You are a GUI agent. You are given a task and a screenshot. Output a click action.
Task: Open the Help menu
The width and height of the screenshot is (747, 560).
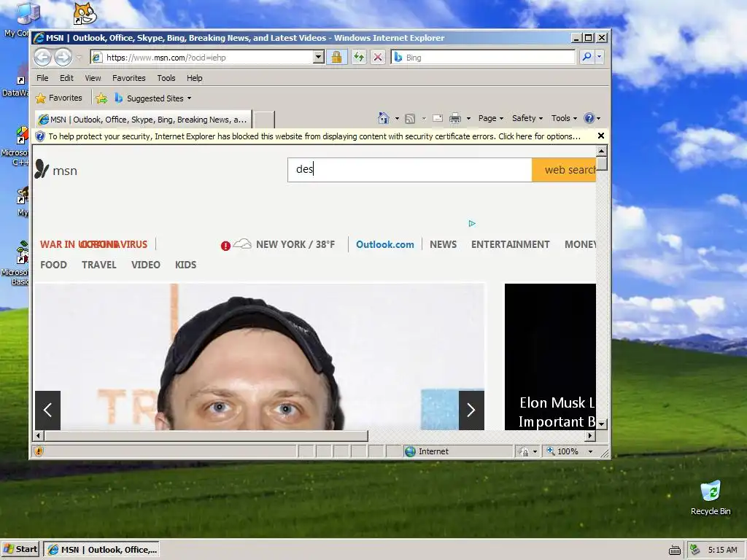[x=194, y=78]
